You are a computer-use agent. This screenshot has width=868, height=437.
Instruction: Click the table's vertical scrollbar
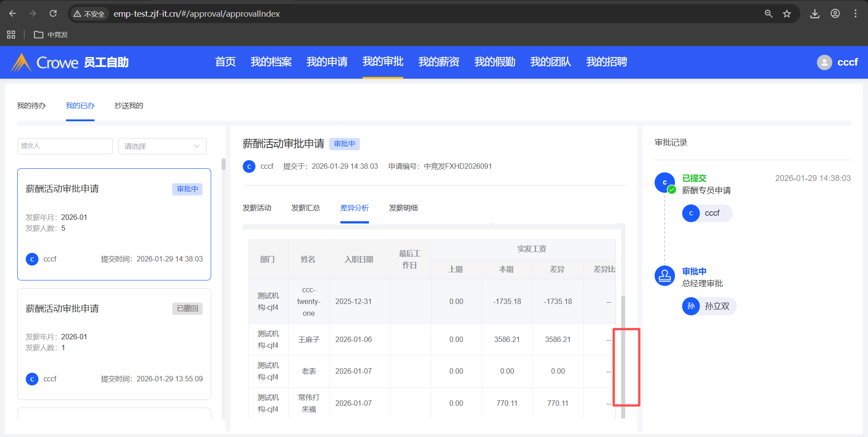(x=623, y=357)
